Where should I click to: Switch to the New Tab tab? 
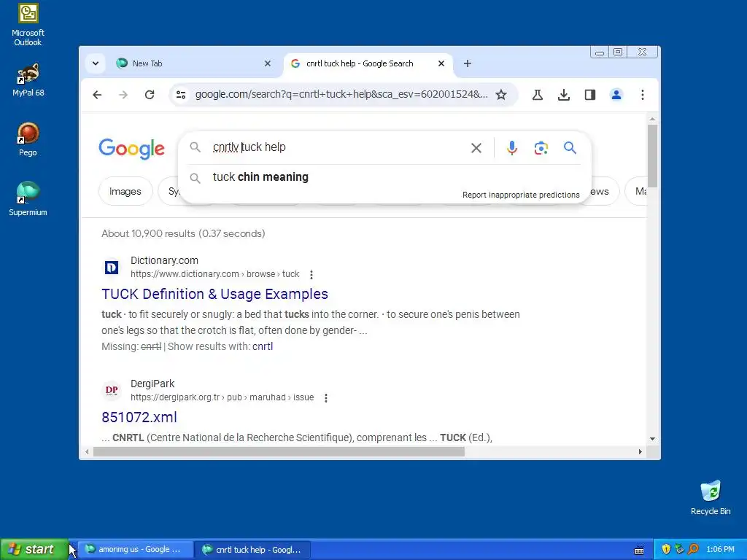(193, 63)
